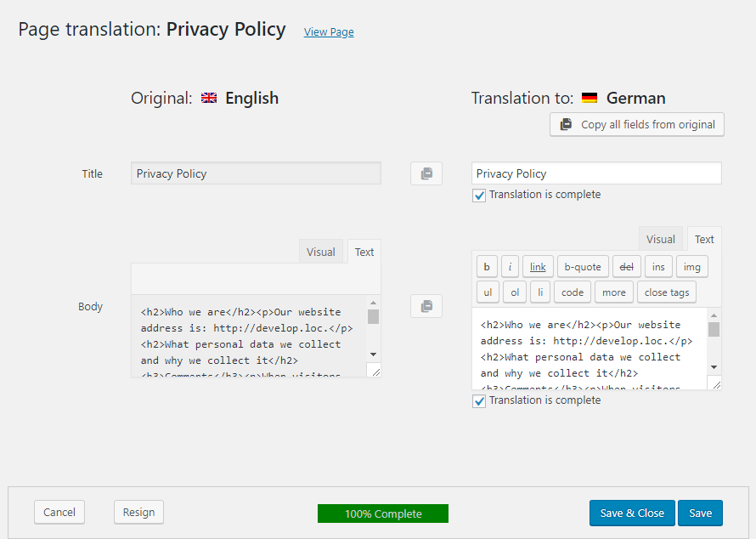Click scrollbar thumb in original Body textarea
The width and height of the screenshot is (756, 539).
point(373,316)
